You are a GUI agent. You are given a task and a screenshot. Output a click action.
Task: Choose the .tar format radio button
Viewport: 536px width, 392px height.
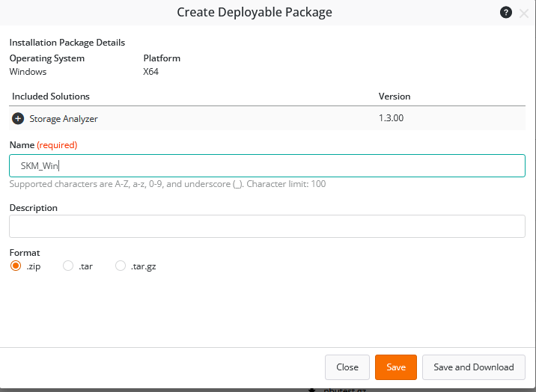click(x=68, y=266)
